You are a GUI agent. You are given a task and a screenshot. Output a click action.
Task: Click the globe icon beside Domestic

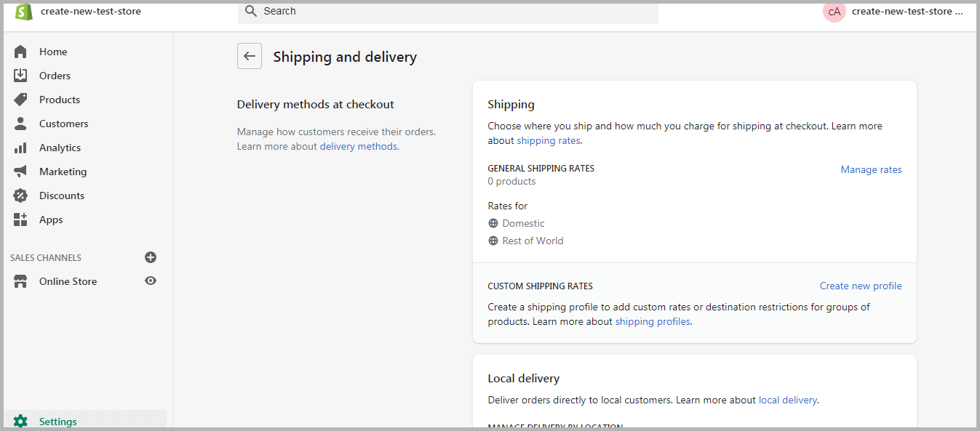(493, 223)
